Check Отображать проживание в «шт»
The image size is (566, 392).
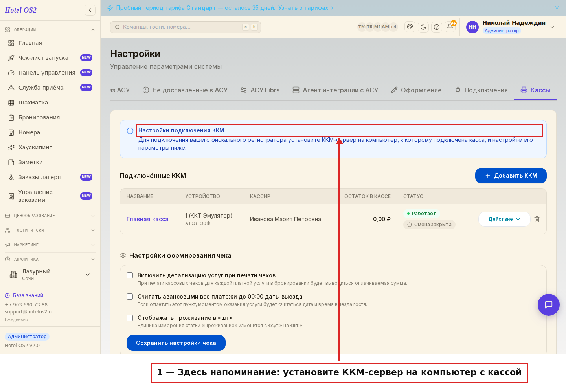tap(130, 318)
